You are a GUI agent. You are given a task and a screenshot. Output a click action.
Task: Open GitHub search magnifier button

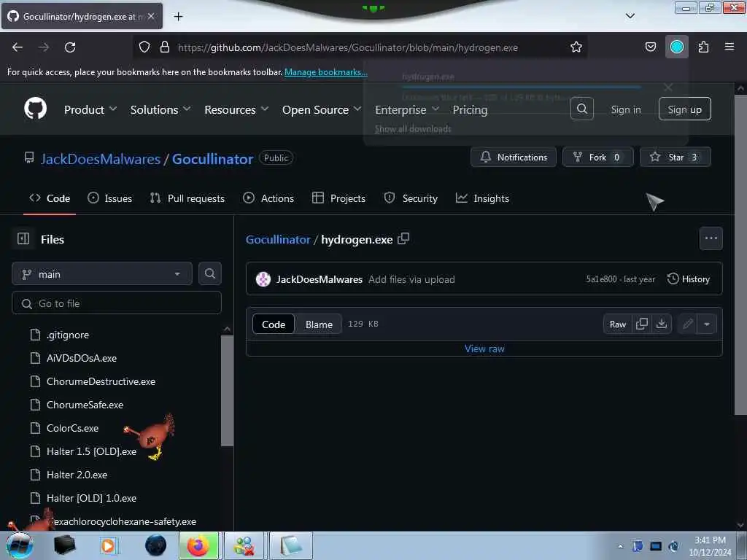581,109
